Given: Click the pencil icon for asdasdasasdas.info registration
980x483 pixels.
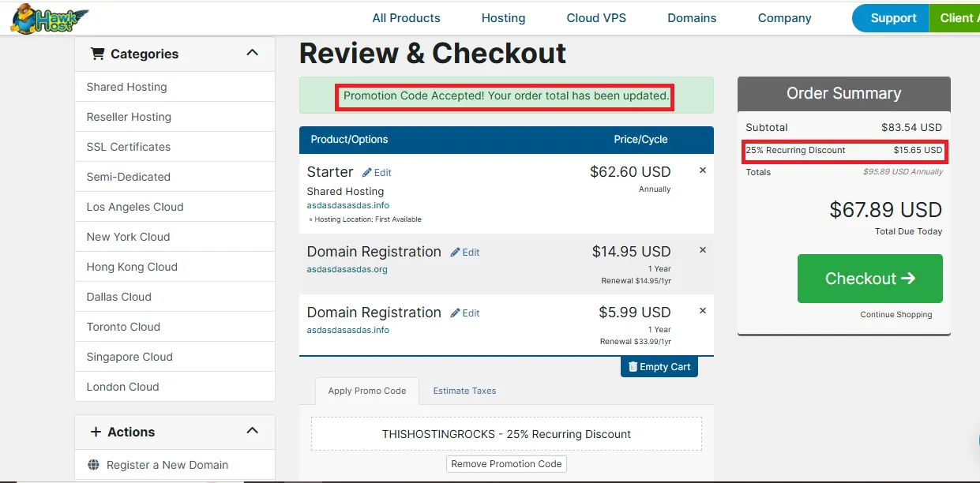Looking at the screenshot, I should tap(455, 313).
